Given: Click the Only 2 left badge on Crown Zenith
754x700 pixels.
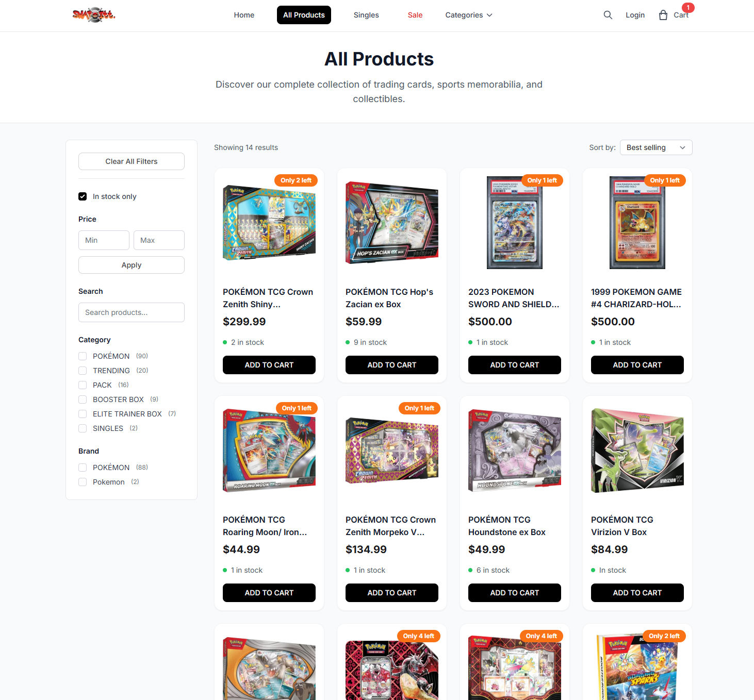Looking at the screenshot, I should click(296, 180).
